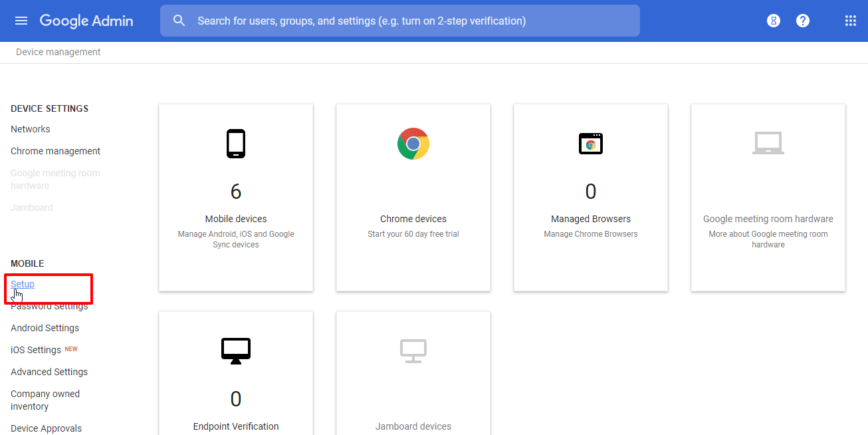Open iOS Settings in sidebar
Viewport: 868px width, 435px height.
[x=36, y=350]
